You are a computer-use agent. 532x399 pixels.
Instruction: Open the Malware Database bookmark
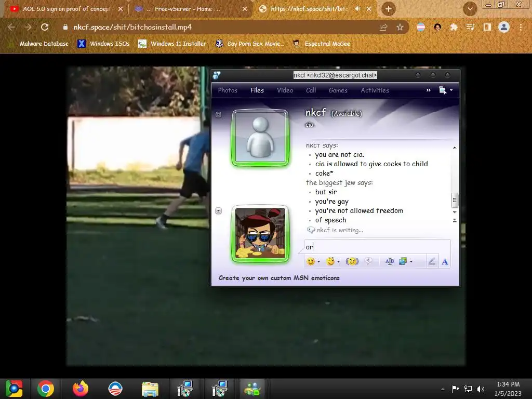click(39, 44)
